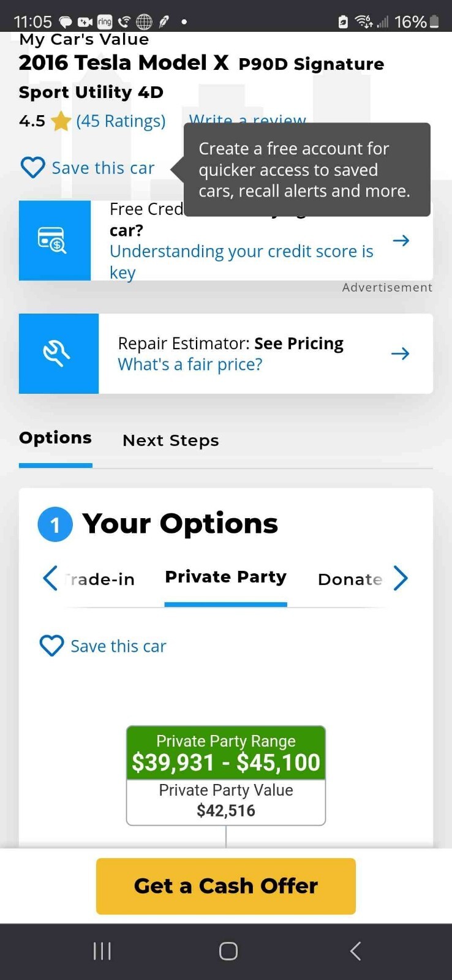Click the gold star rating icon
This screenshot has width=452, height=980.
click(61, 121)
